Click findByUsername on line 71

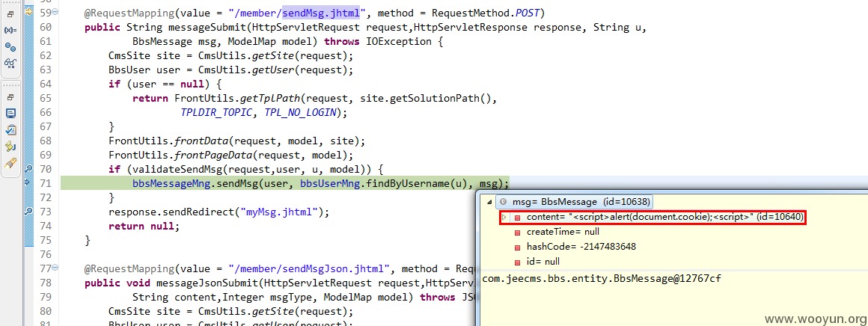pos(406,183)
